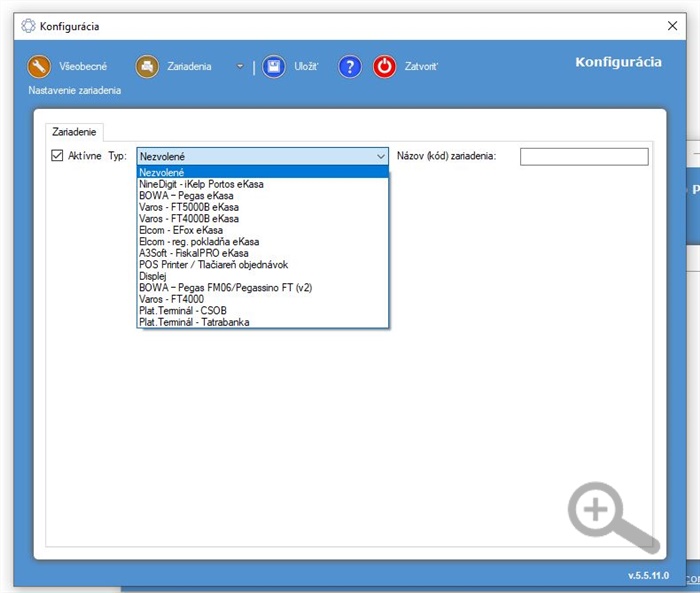
Task: Choose the Varos - FT4000 option
Action: click(262, 299)
